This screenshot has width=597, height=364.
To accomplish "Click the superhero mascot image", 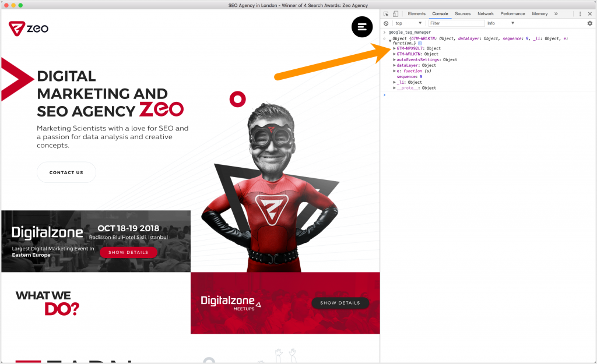I will (x=271, y=186).
